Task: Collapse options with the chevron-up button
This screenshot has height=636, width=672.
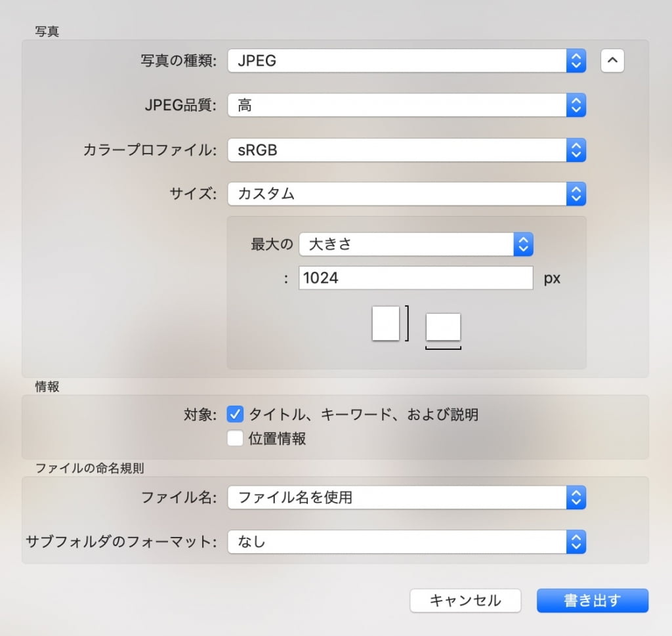Action: click(x=612, y=60)
